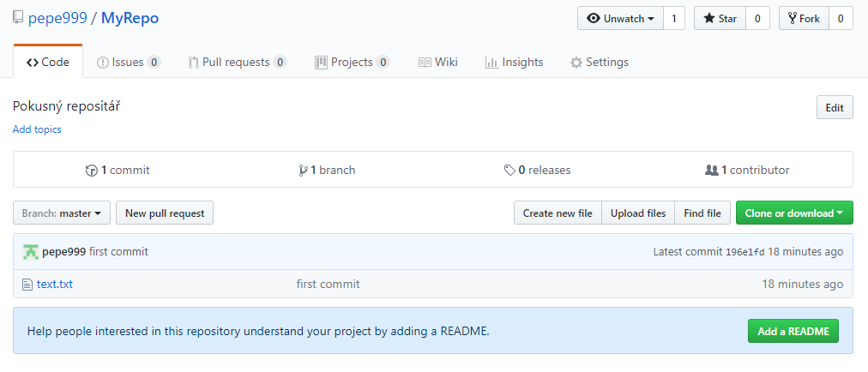View the 1 commit history link

point(118,170)
